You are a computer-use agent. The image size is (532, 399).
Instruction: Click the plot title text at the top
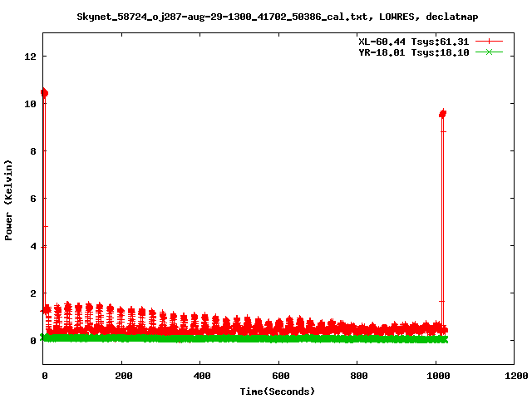(x=277, y=17)
